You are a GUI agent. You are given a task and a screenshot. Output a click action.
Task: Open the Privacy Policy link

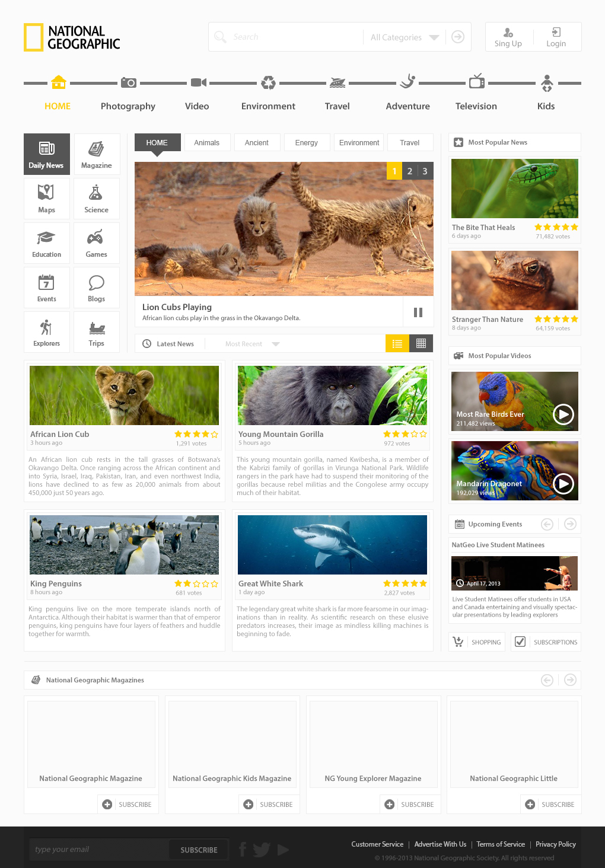coord(556,844)
